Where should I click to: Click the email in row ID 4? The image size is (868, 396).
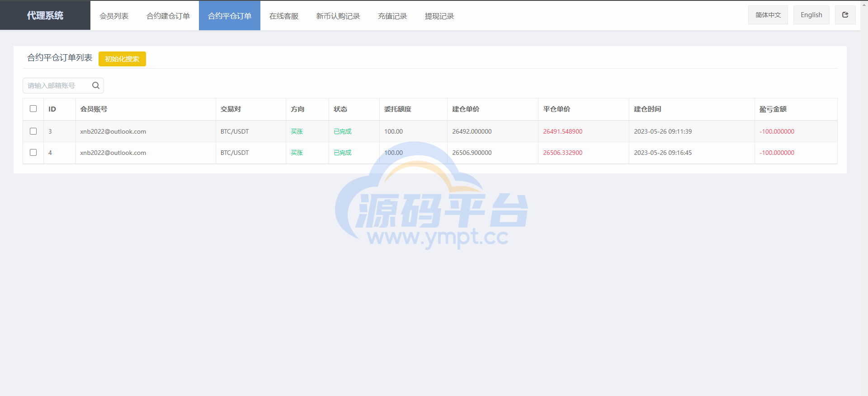coord(113,153)
